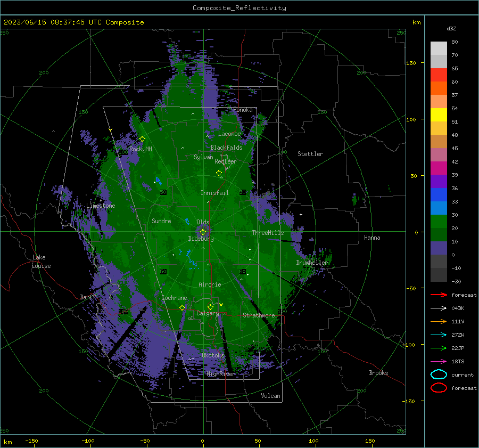This screenshot has width=479, height=448.
Task: Click the Vulcan label
Action: pos(271,396)
